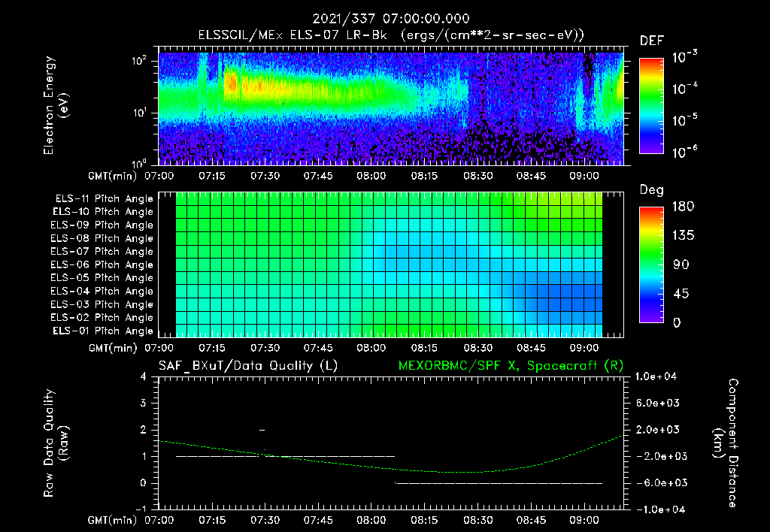Click the 'ELS-10 Pitch Angle' row label

(103, 212)
